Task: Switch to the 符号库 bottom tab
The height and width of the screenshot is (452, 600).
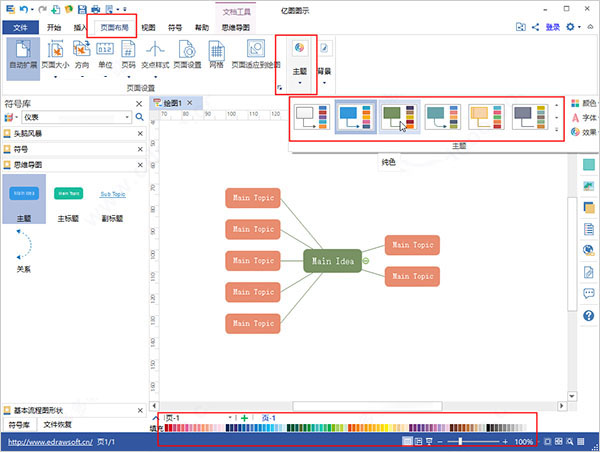Action: (x=19, y=424)
